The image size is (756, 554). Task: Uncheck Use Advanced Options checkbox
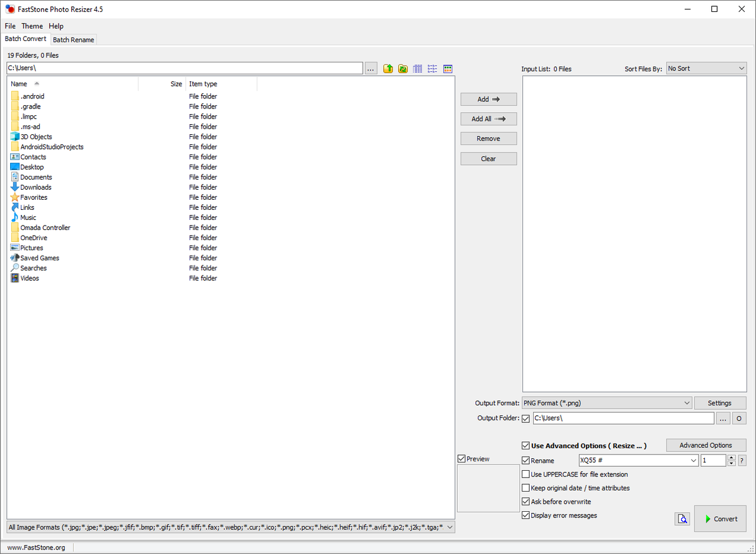tap(526, 446)
